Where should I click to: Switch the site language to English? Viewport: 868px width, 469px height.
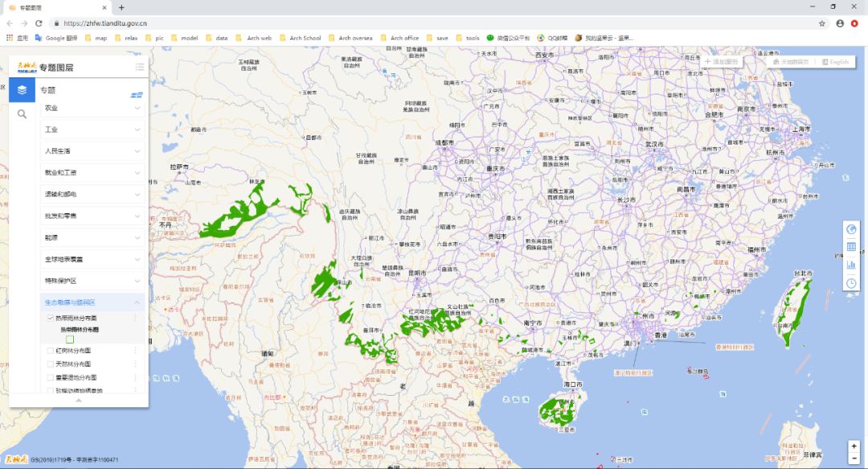coord(835,61)
